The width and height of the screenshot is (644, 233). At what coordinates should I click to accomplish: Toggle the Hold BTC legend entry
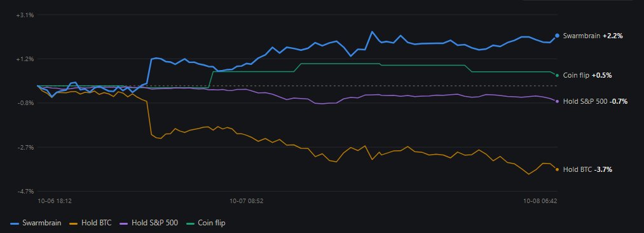[x=90, y=223]
